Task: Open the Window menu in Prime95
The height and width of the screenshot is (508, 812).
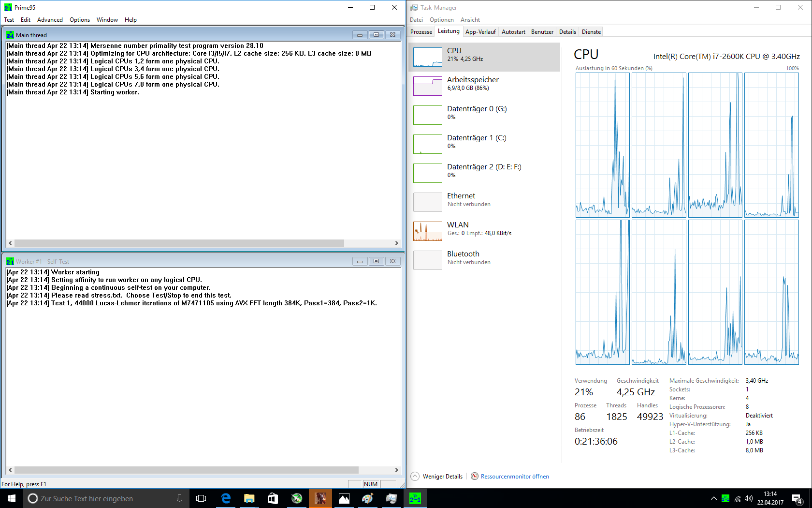Action: click(x=107, y=20)
